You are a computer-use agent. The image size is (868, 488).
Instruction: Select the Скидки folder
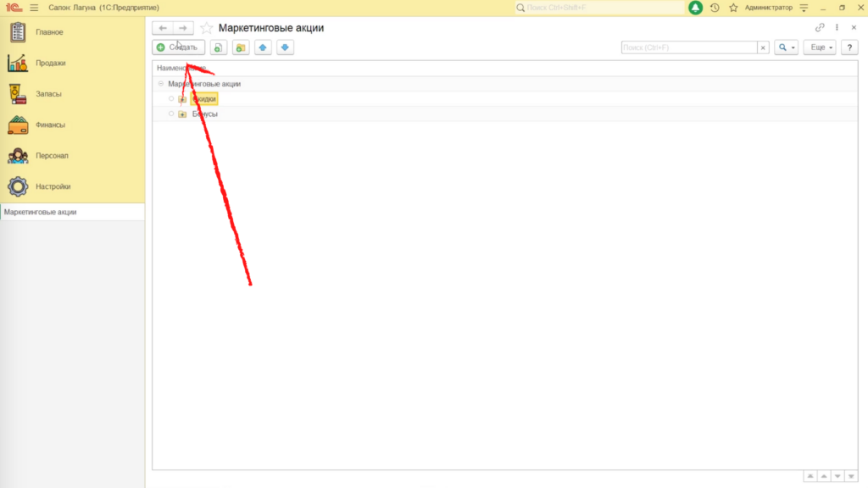(204, 99)
